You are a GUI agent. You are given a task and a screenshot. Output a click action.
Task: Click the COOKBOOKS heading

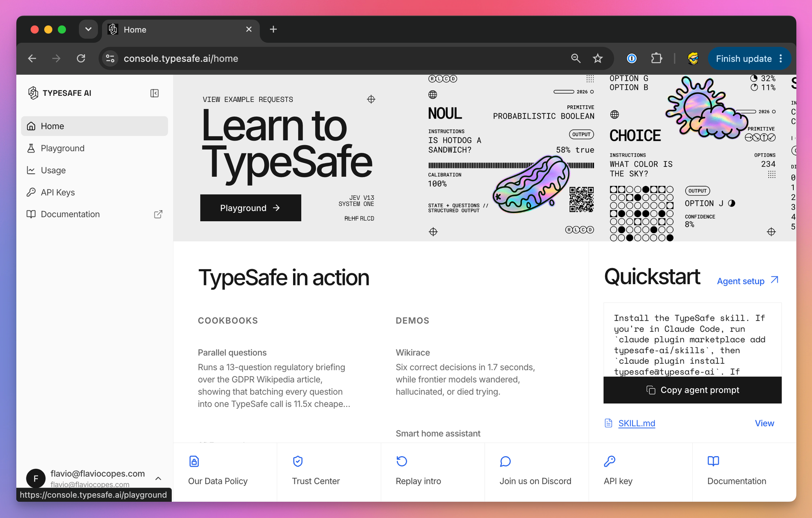[x=228, y=321]
